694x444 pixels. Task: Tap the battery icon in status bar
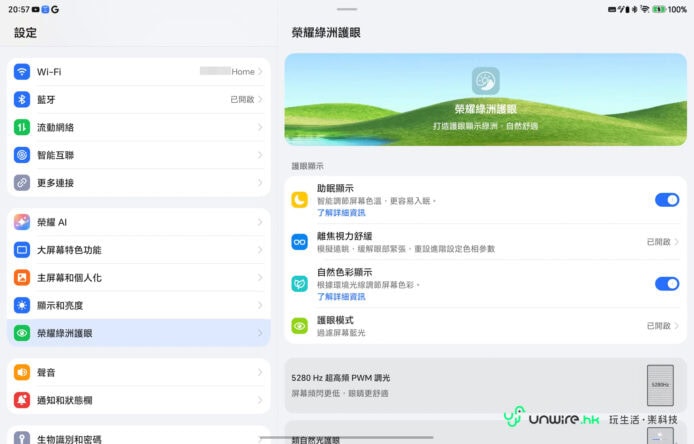(x=659, y=9)
